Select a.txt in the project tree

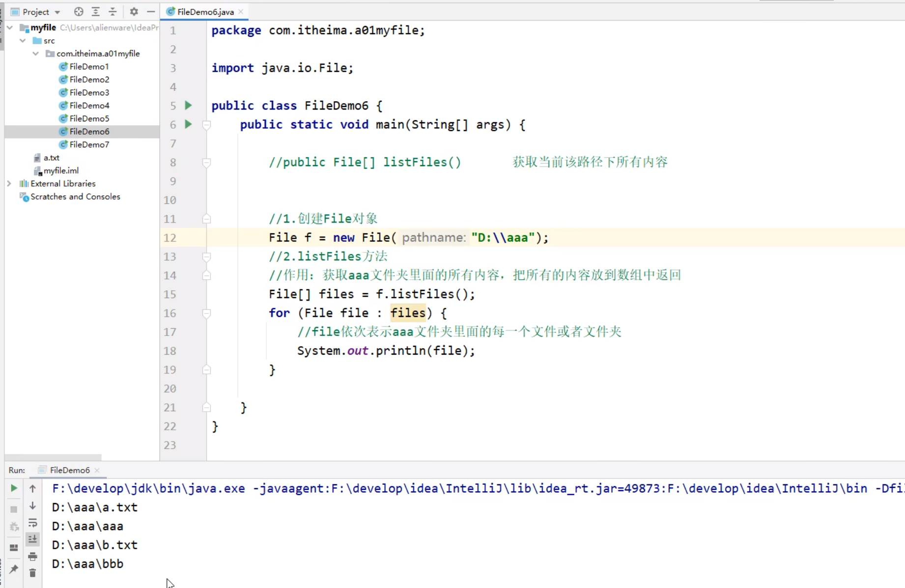(52, 157)
